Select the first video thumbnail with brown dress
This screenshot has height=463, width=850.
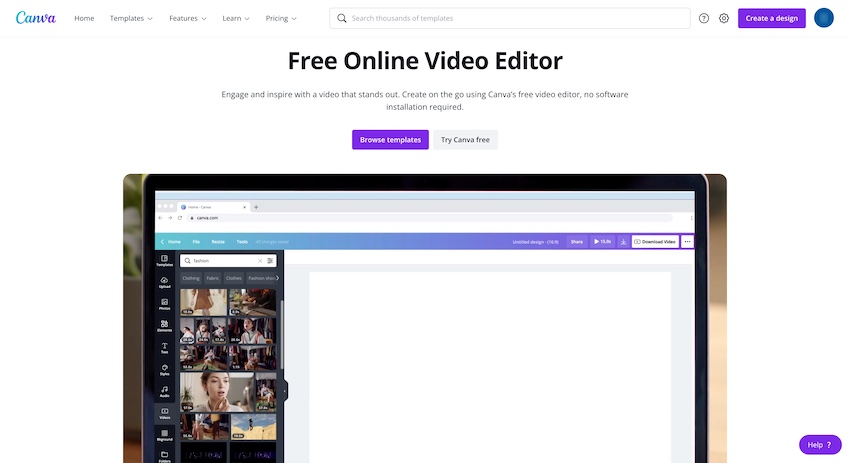203,302
